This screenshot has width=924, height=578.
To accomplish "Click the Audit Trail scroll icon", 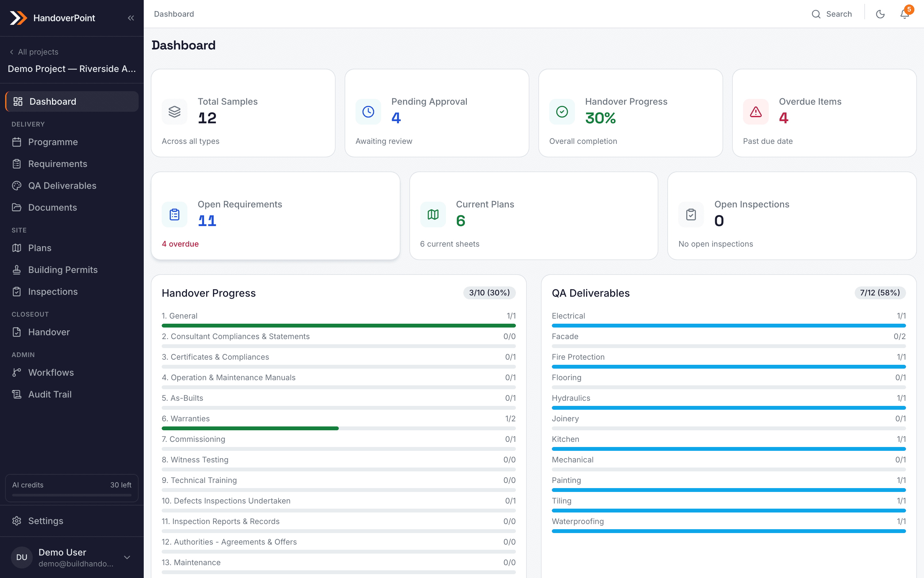I will click(17, 394).
